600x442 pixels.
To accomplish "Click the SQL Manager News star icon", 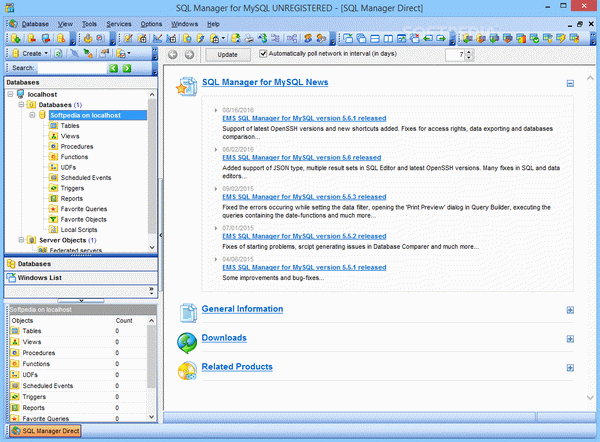I will point(186,86).
